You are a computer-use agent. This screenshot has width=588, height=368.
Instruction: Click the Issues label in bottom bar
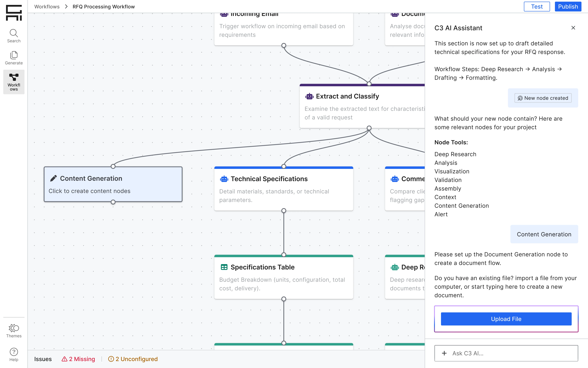(x=43, y=359)
